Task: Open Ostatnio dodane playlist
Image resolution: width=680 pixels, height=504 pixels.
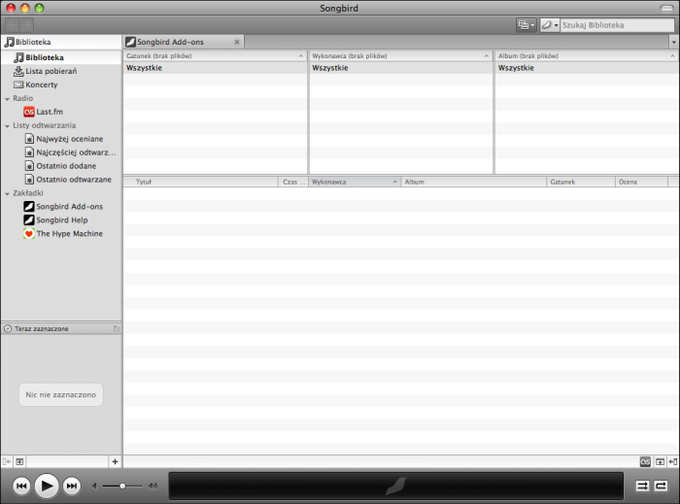Action: pos(61,166)
